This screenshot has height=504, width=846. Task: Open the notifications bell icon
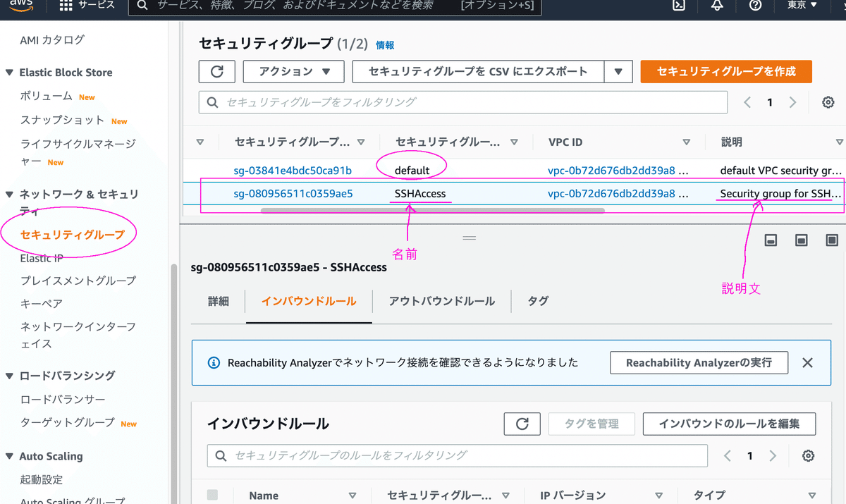pyautogui.click(x=717, y=5)
